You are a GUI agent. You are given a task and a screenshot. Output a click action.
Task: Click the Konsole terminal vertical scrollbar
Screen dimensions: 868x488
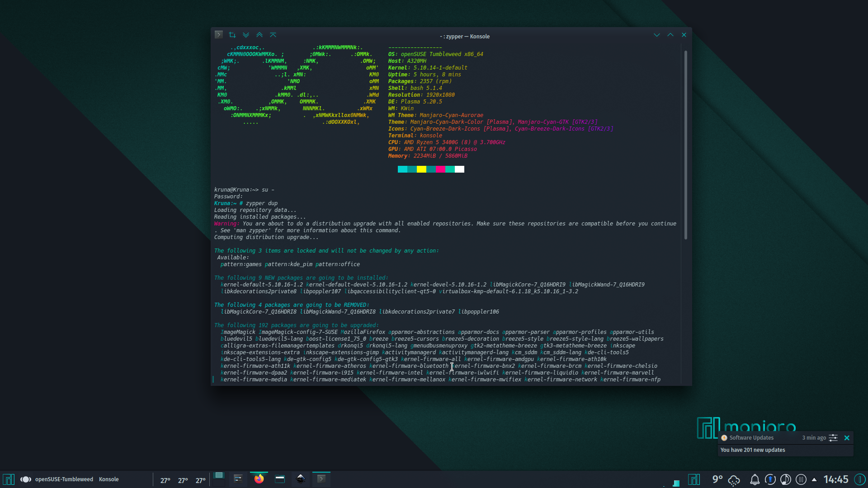(685, 145)
